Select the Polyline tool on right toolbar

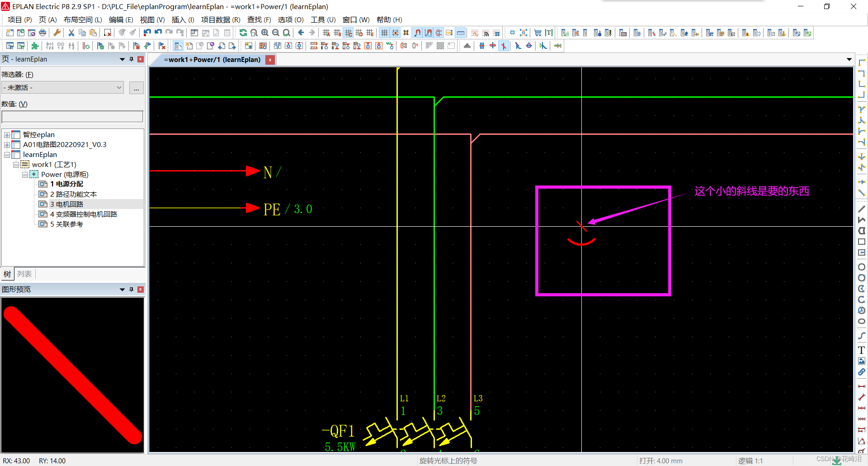(x=862, y=219)
